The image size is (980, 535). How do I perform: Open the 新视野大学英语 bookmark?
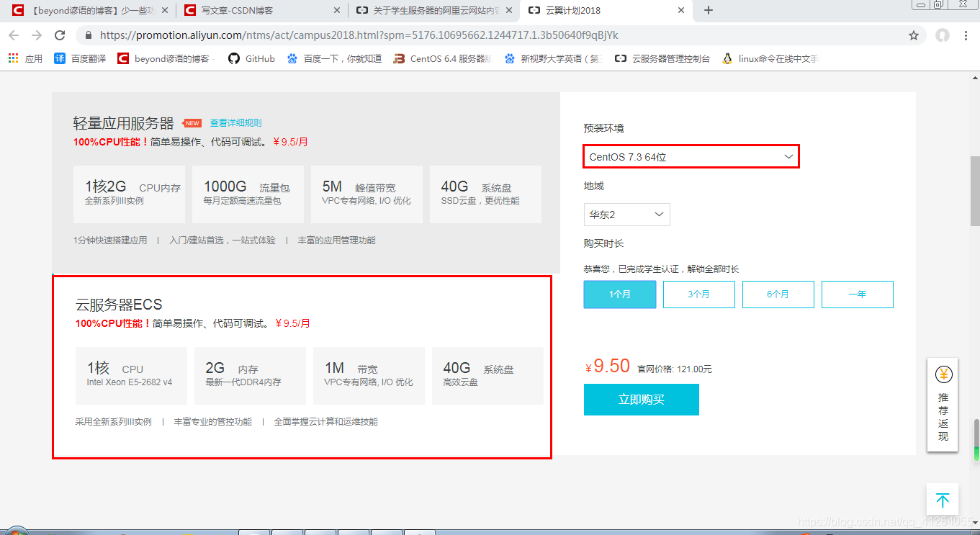pyautogui.click(x=553, y=58)
